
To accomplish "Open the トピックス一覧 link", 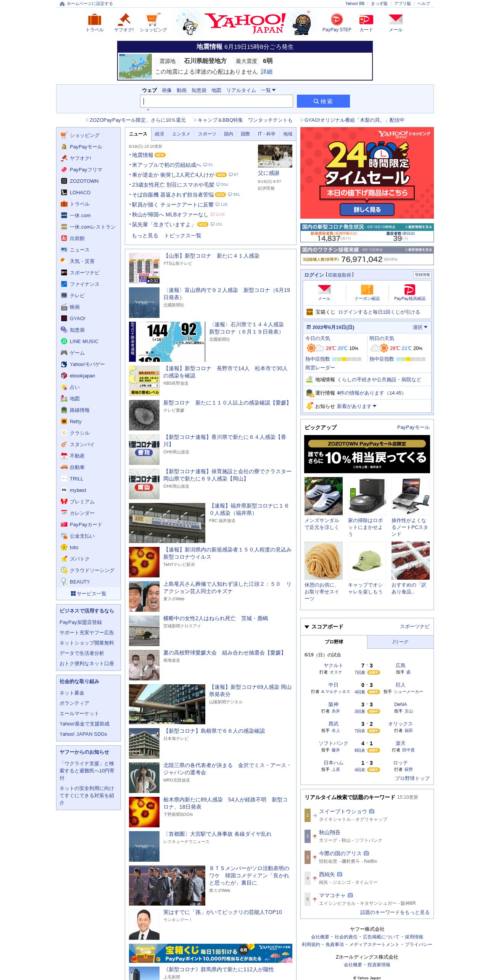I will tap(183, 236).
